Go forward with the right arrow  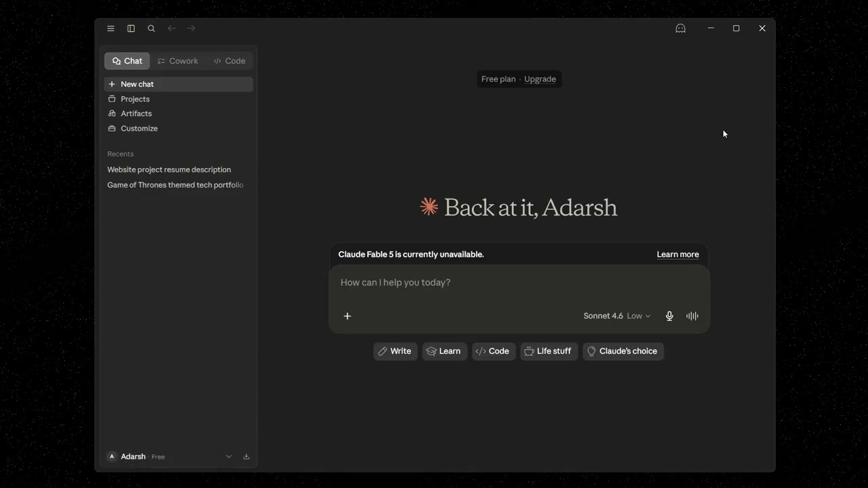click(191, 28)
